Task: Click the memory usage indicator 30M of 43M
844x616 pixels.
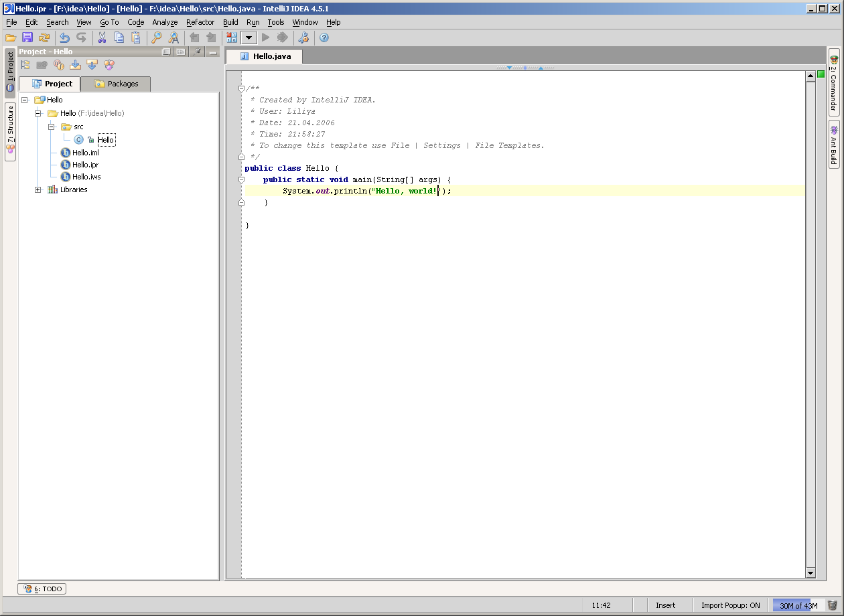Action: [x=798, y=605]
